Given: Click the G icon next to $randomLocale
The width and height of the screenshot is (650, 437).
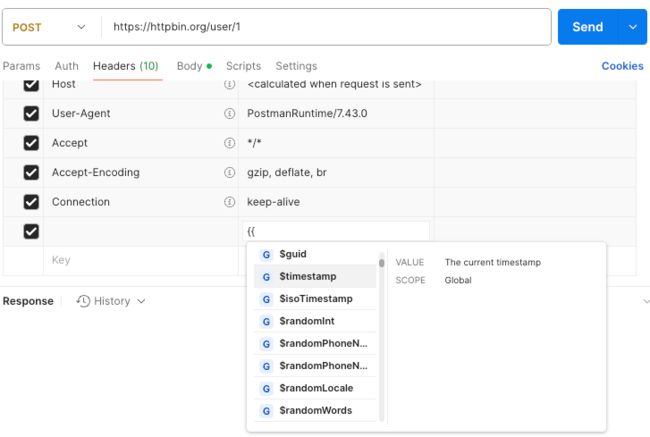Looking at the screenshot, I should click(x=266, y=389).
